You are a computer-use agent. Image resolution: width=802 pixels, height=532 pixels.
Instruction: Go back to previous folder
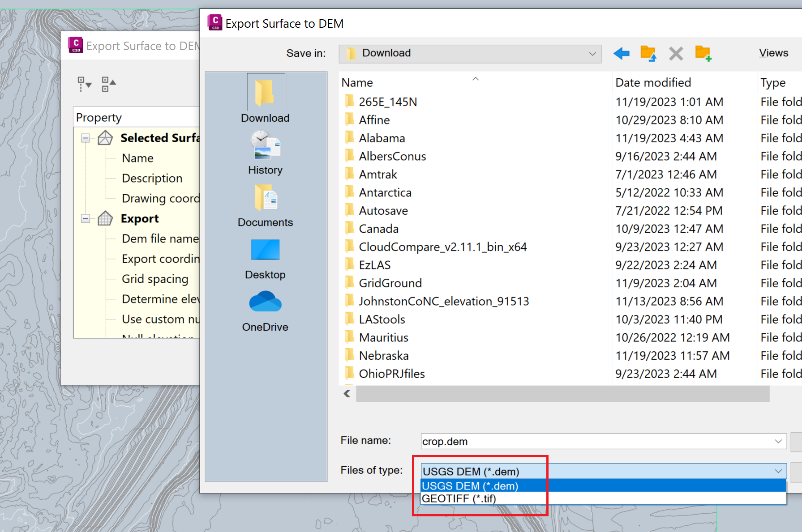coord(621,53)
